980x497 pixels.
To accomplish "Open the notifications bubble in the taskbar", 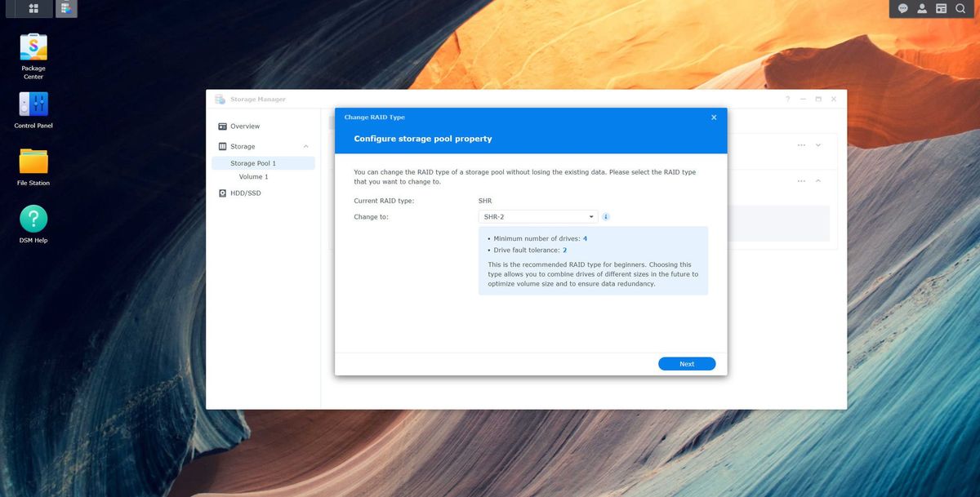I will [902, 8].
